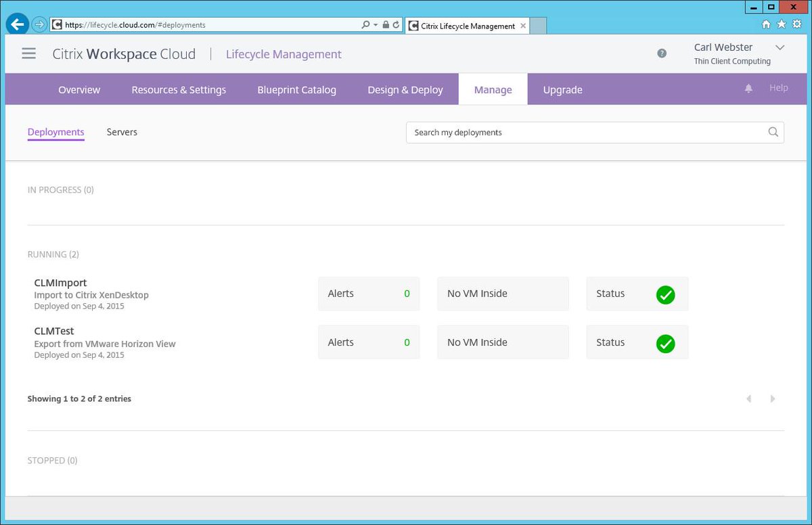Click the search magnifier in deployments search
The width and height of the screenshot is (812, 525).
coord(773,132)
